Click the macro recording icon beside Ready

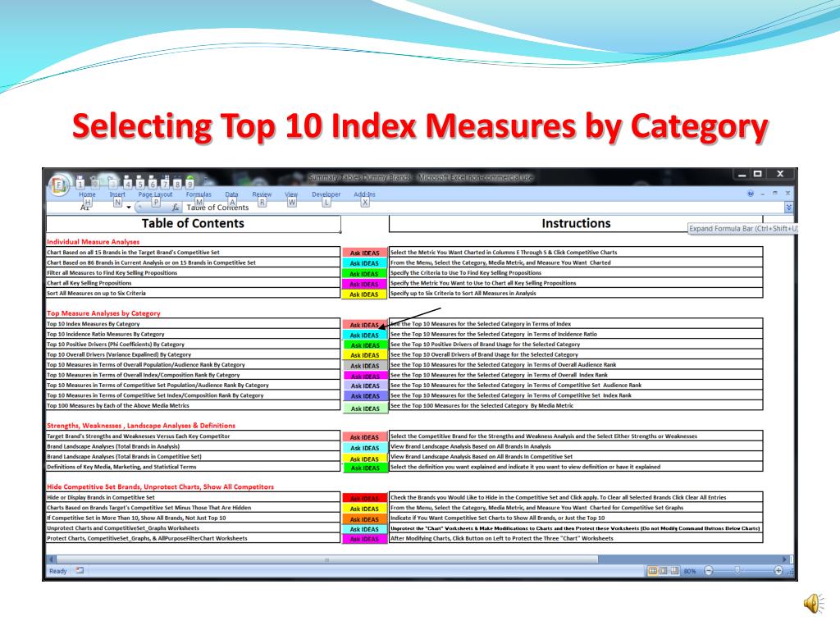pos(80,571)
